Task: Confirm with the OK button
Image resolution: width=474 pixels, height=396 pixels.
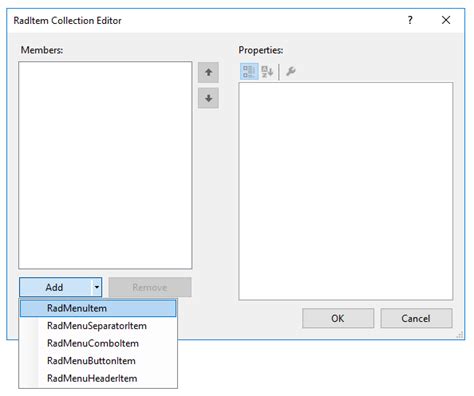Action: click(338, 318)
